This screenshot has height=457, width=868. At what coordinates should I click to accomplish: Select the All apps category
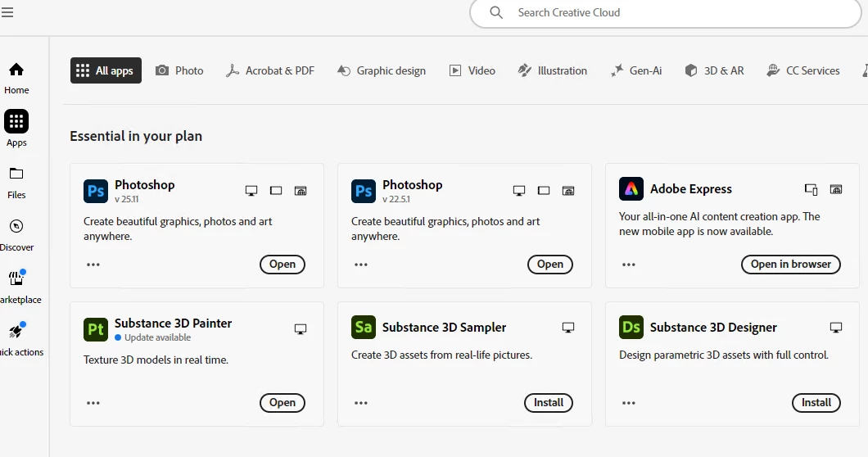click(x=106, y=70)
